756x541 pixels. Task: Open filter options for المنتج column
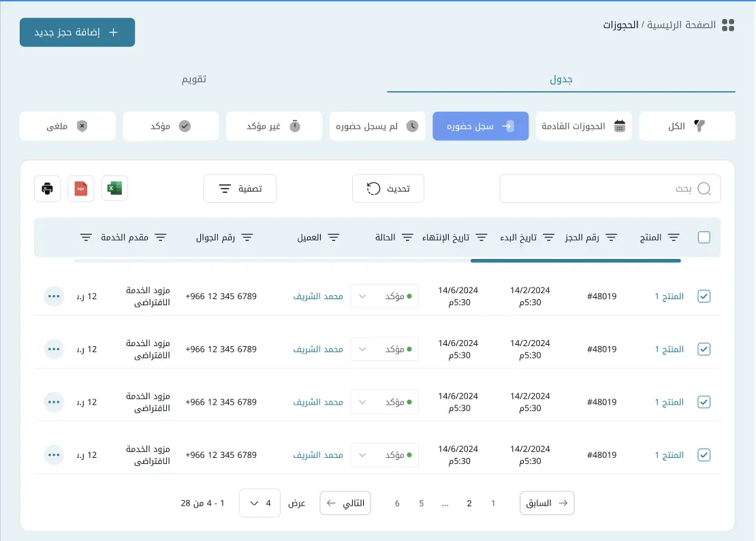pyautogui.click(x=672, y=237)
